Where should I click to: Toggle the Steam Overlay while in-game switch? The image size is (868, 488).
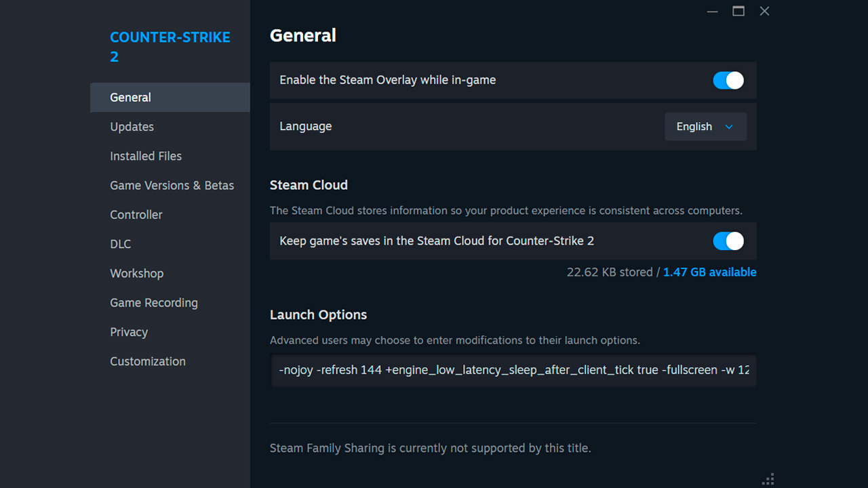pyautogui.click(x=728, y=80)
